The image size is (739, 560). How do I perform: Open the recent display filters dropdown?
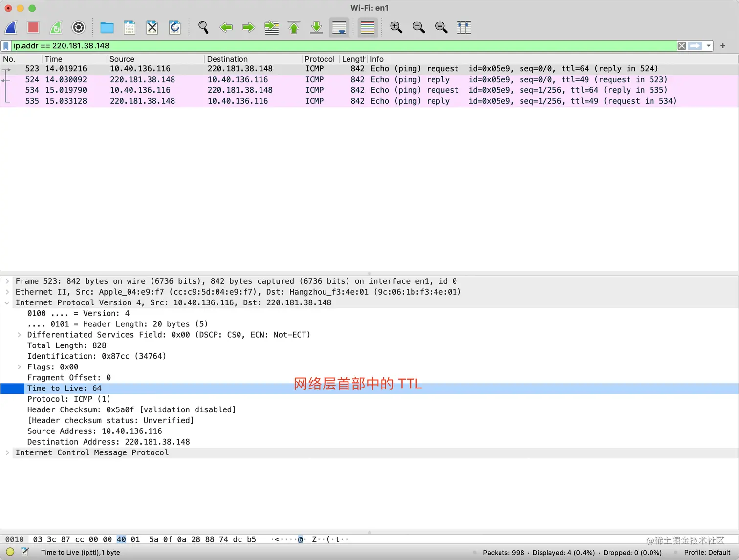pyautogui.click(x=708, y=46)
